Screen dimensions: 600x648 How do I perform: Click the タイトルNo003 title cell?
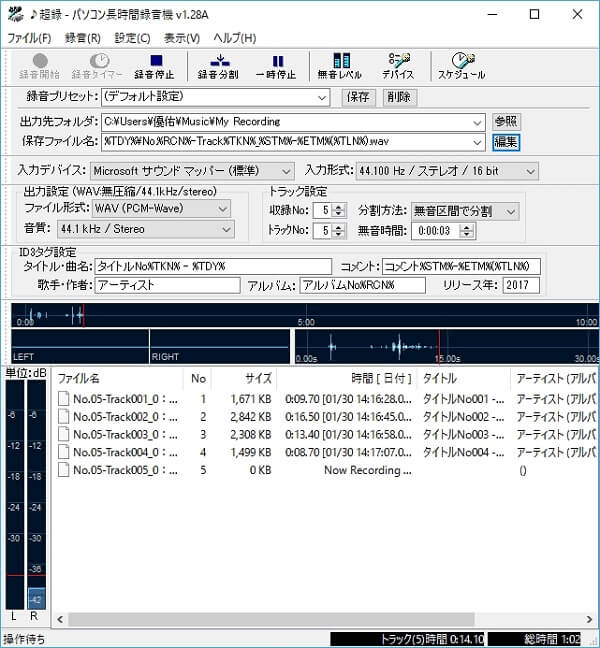point(463,435)
